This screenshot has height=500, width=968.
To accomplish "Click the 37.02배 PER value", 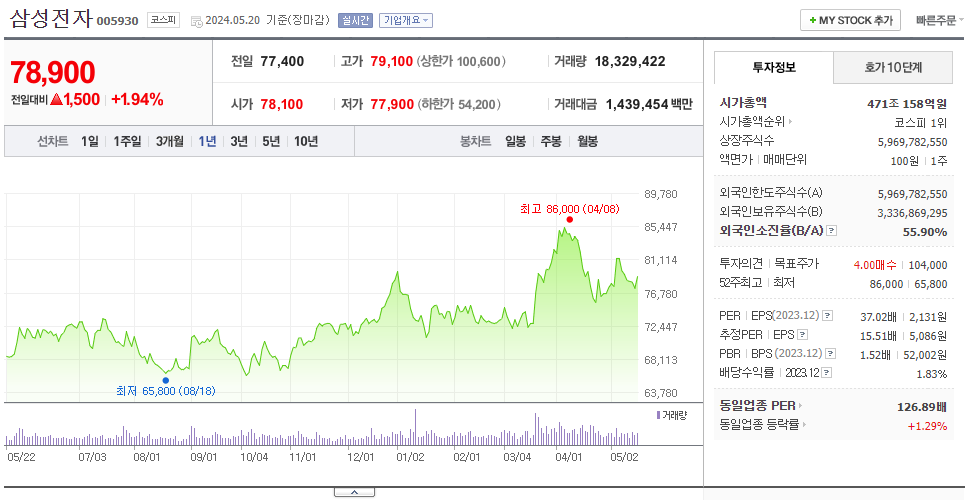I will [x=878, y=317].
